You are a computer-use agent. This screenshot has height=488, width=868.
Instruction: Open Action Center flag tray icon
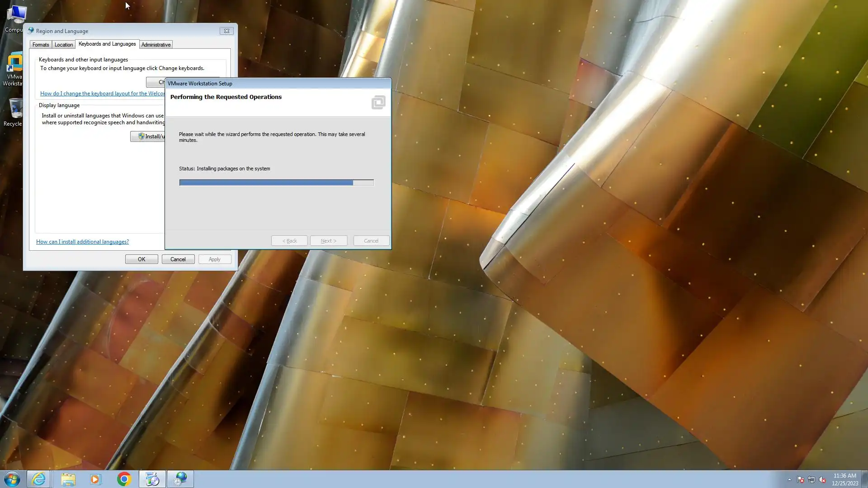[800, 480]
